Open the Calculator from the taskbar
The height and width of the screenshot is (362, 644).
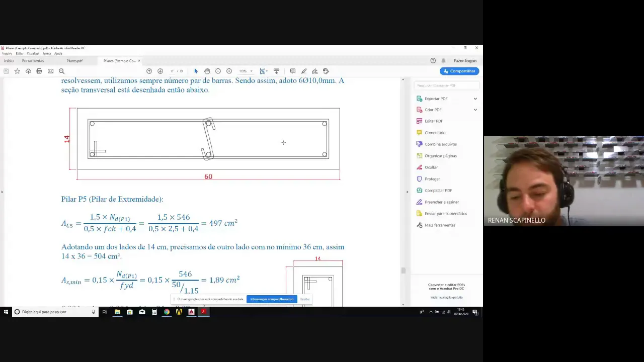pyautogui.click(x=154, y=312)
